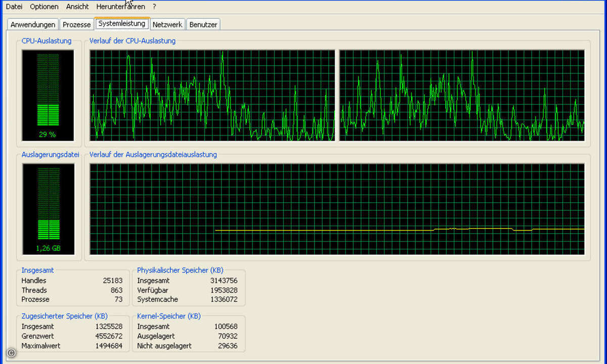
Task: Open the ? help menu
Action: (154, 7)
